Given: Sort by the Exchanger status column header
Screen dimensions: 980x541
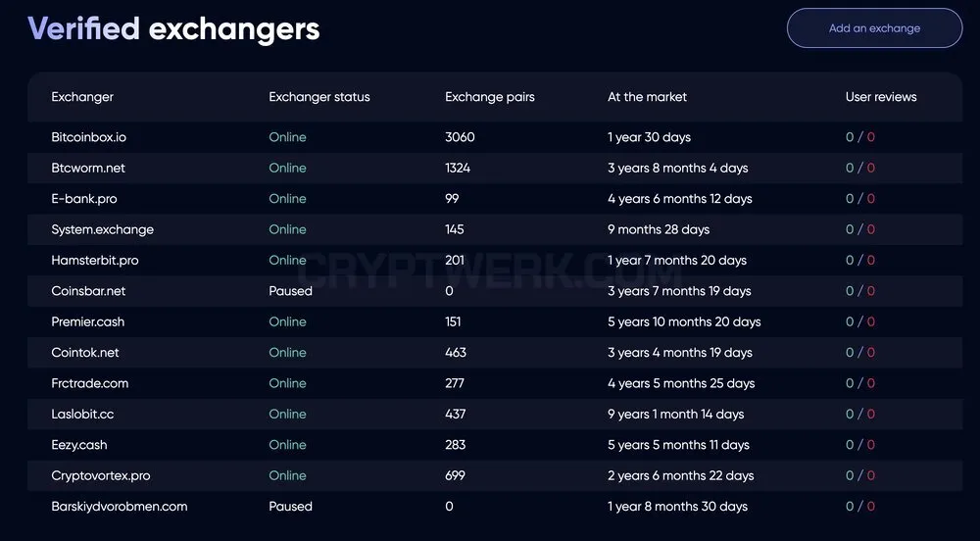Looking at the screenshot, I should 319,97.
